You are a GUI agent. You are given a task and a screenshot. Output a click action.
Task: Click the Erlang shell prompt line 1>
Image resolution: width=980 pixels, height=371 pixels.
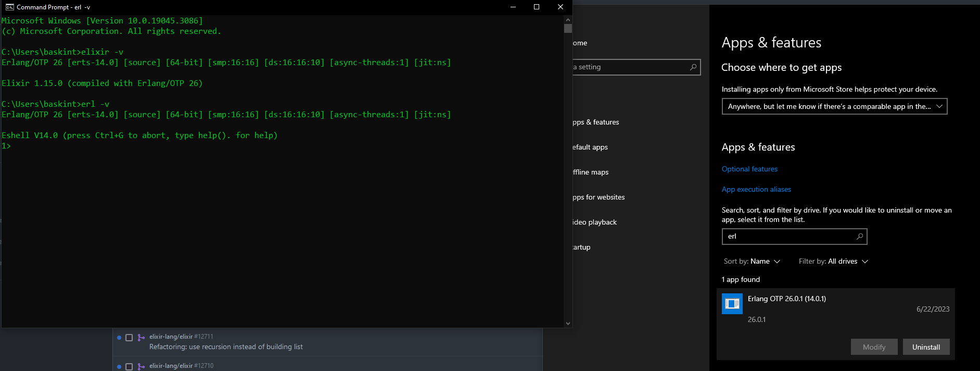coord(6,146)
